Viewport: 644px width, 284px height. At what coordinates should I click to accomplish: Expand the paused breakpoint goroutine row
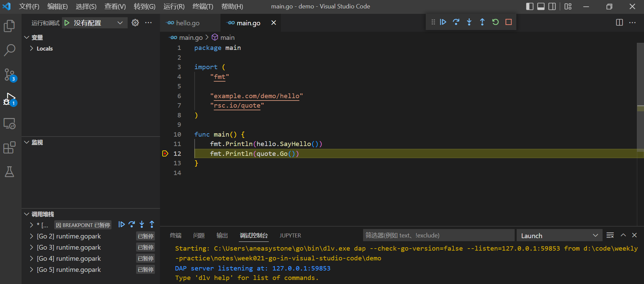(31, 225)
